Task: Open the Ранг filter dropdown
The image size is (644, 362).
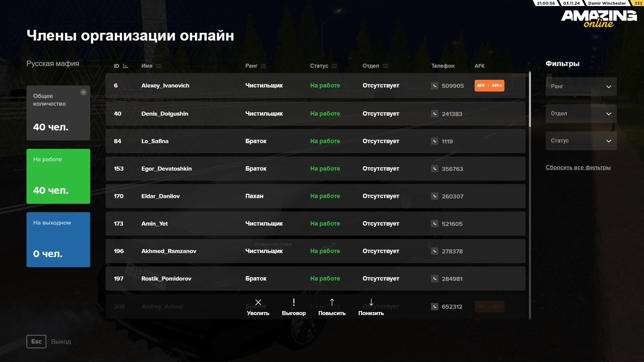Action: coord(581,86)
